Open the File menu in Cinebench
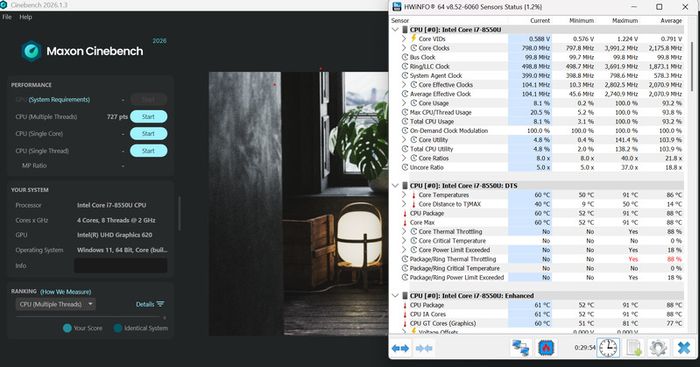 [7, 17]
